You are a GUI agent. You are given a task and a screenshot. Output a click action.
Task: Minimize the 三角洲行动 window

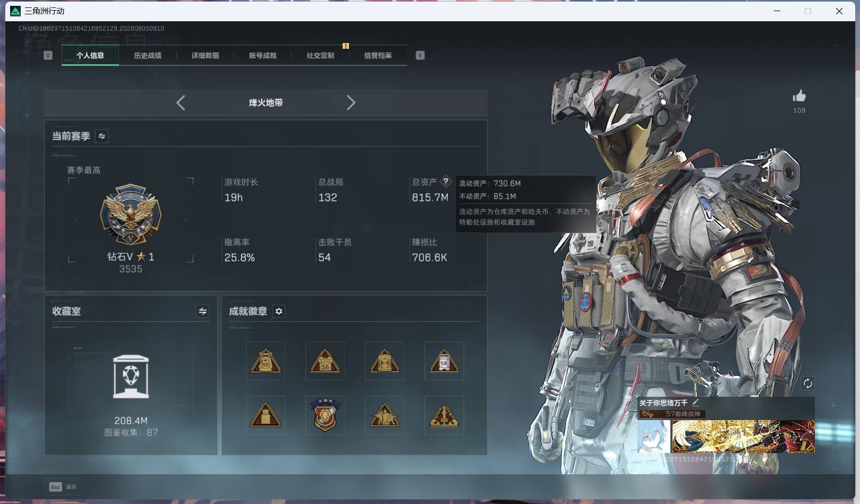777,11
